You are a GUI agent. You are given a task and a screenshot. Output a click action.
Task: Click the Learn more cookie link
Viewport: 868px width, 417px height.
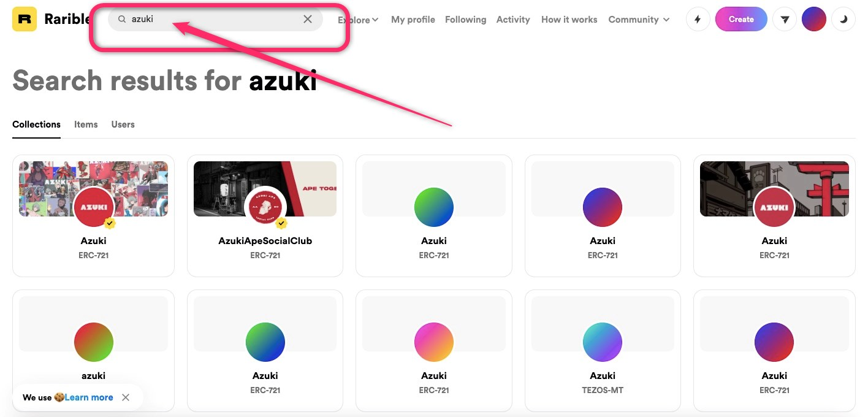coord(89,397)
